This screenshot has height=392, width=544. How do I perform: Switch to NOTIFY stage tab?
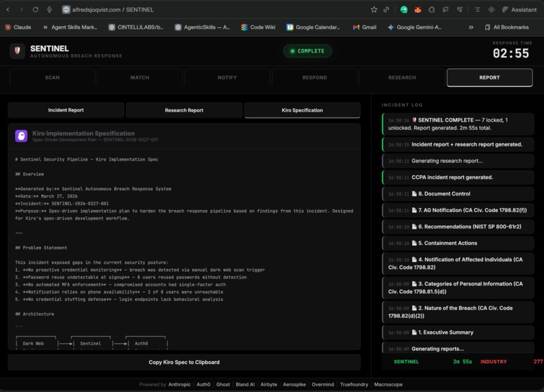pos(227,77)
